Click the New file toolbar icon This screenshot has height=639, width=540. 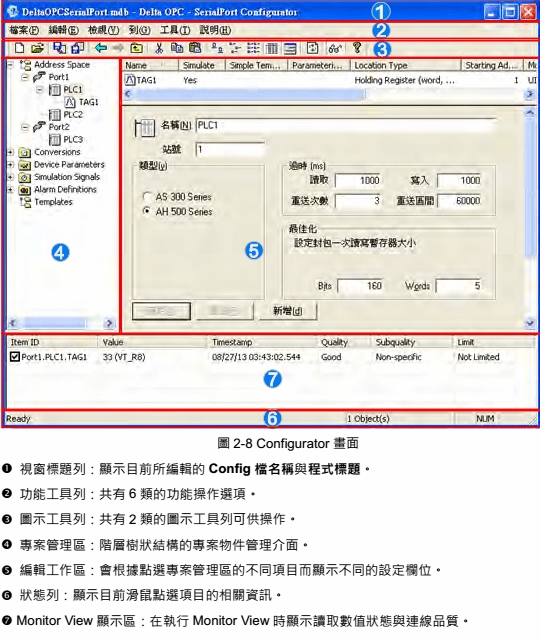click(19, 48)
